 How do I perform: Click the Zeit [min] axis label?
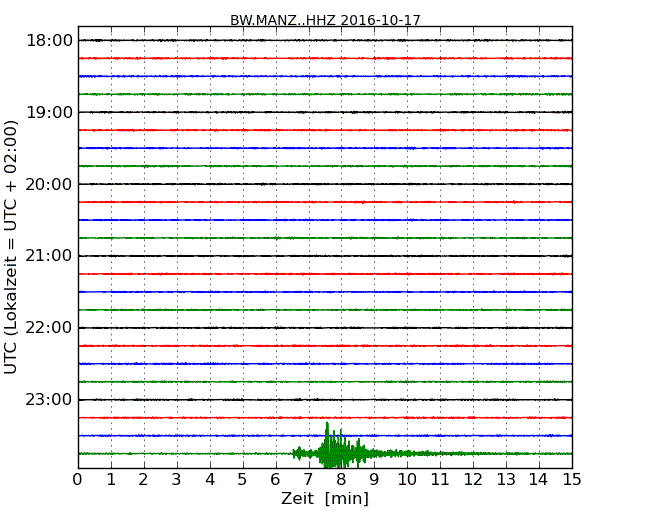tap(325, 498)
